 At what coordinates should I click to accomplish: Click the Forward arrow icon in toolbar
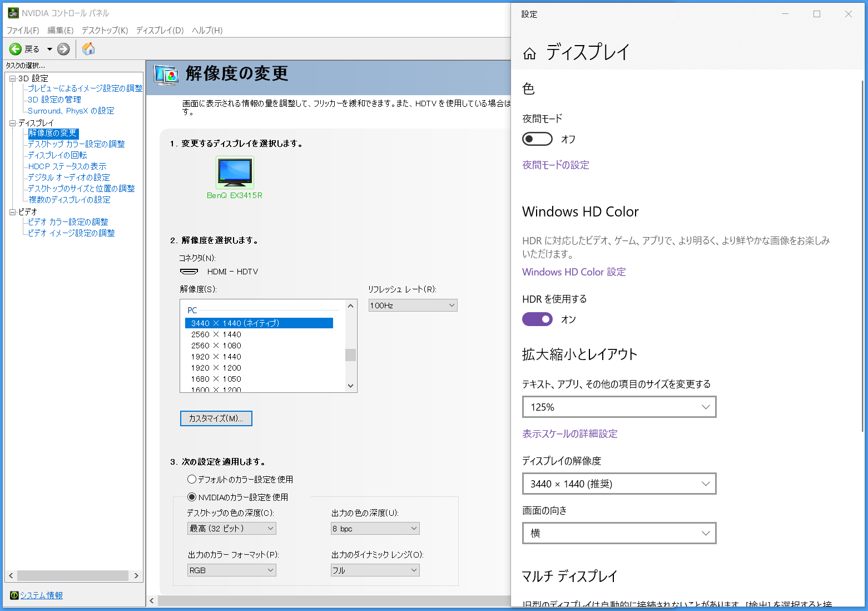point(64,49)
